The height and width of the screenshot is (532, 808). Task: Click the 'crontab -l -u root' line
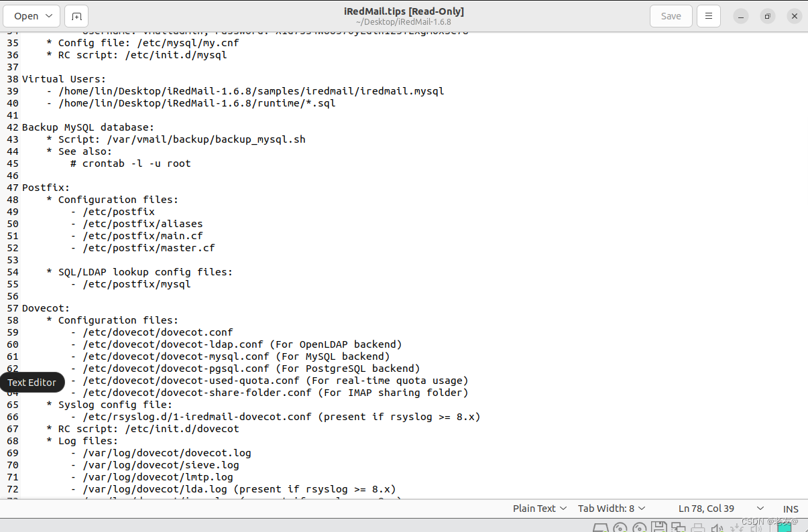coord(130,163)
